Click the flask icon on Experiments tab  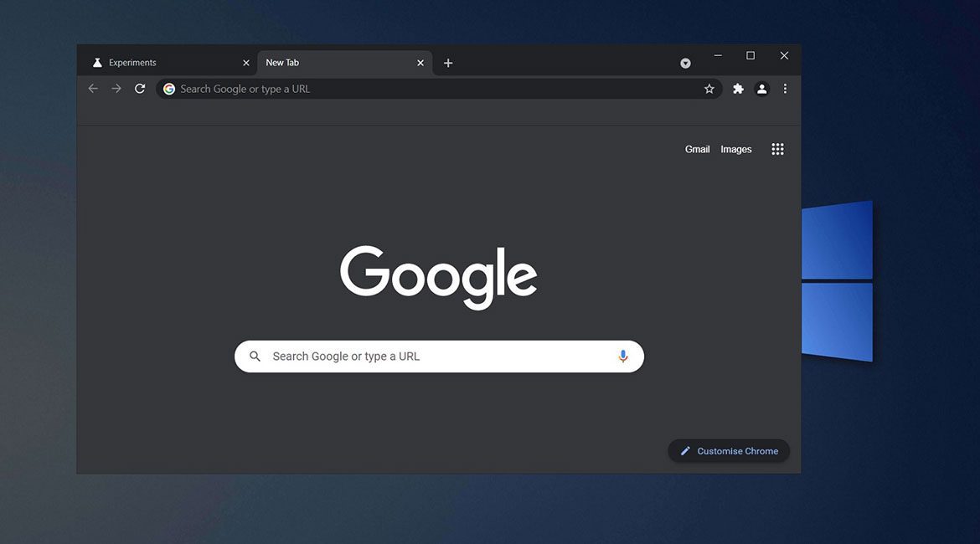97,63
